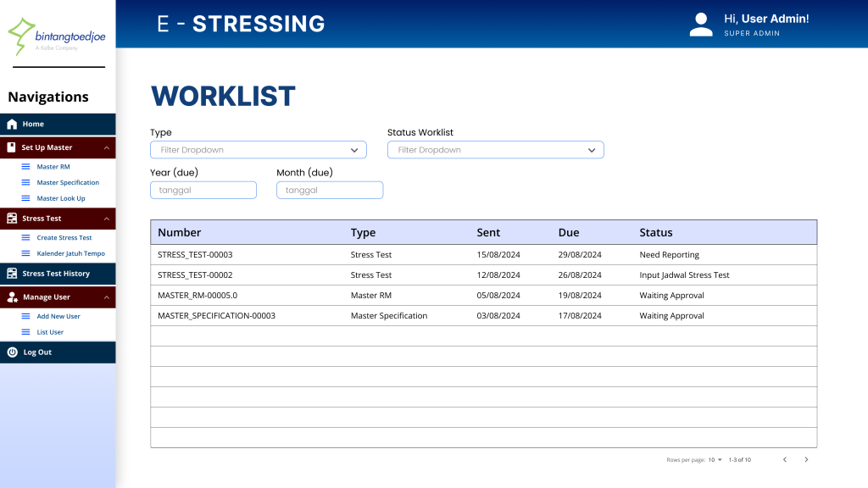This screenshot has height=488, width=868.
Task: Click the Set Up Master book icon
Action: 11,147
